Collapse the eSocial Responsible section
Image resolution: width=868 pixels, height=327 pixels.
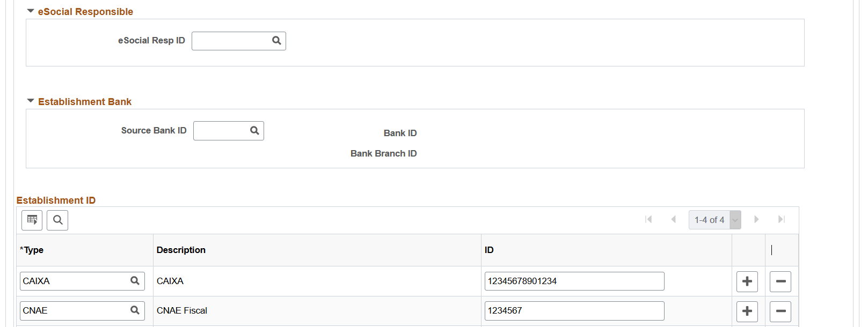coord(31,11)
